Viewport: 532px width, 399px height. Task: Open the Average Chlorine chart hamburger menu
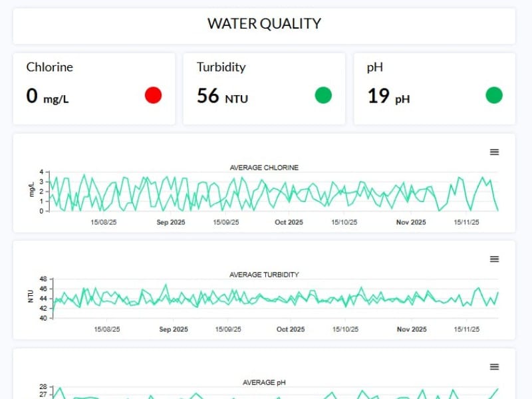pyautogui.click(x=494, y=152)
